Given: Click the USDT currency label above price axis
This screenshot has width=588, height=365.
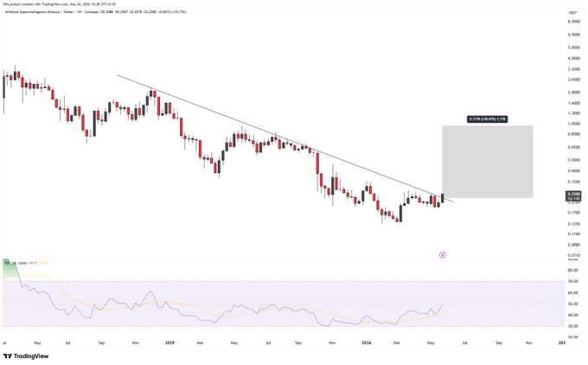Looking at the screenshot, I should tap(572, 13).
